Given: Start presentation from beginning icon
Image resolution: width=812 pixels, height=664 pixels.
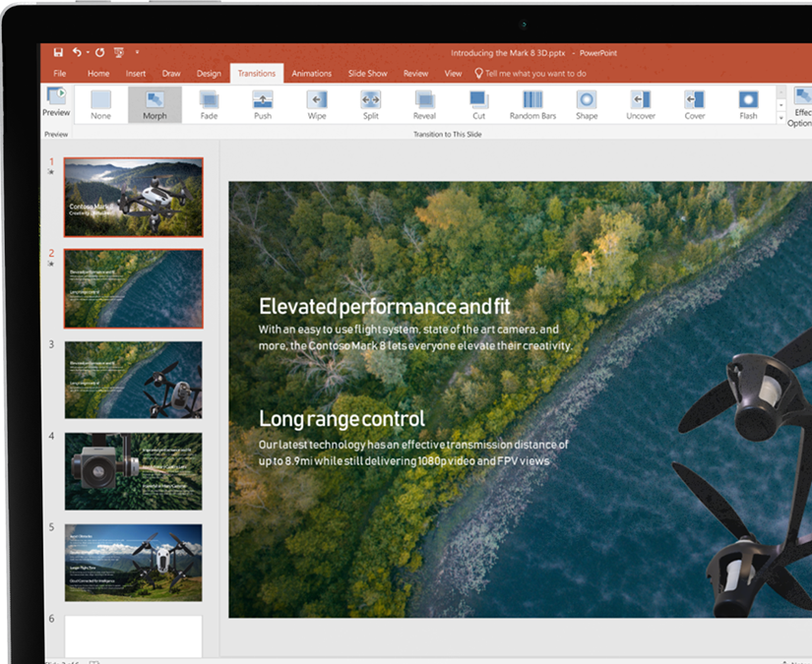Looking at the screenshot, I should [x=119, y=52].
